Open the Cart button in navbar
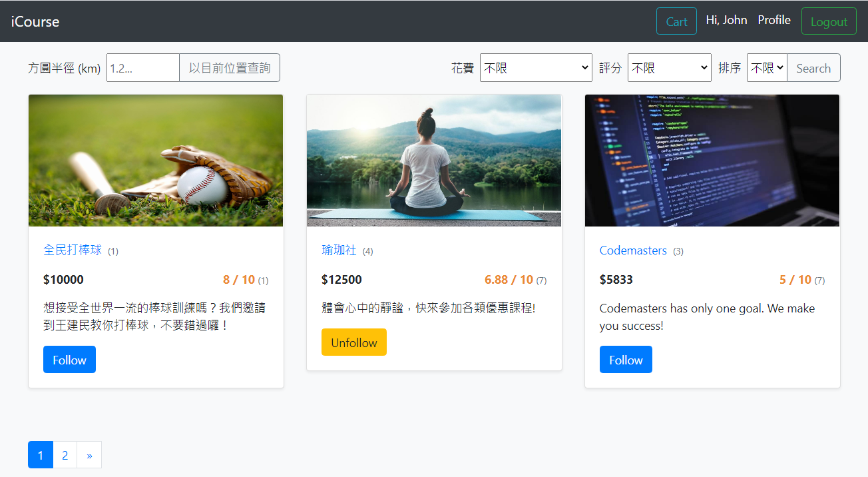 (x=676, y=21)
